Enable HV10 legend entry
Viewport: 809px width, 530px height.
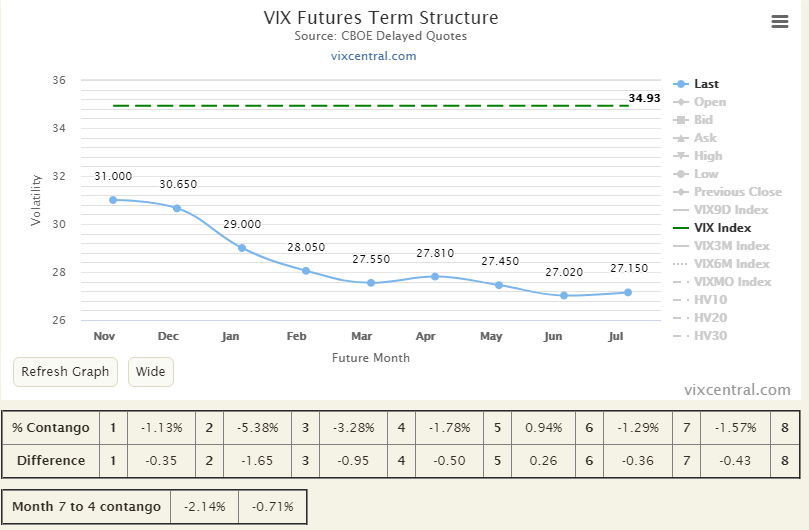pyautogui.click(x=710, y=300)
